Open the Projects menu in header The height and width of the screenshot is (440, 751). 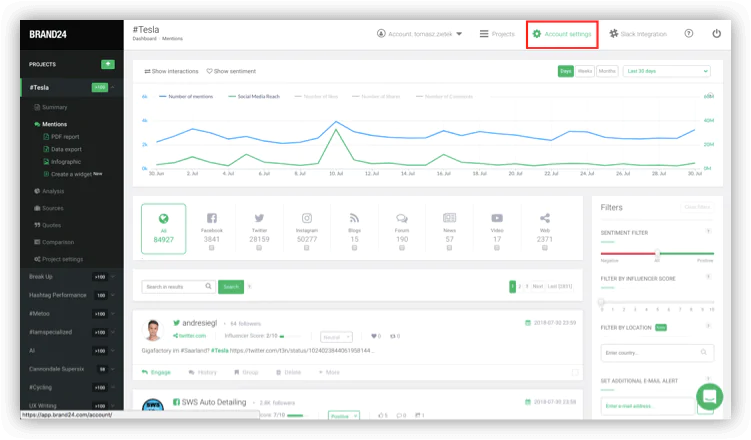tap(497, 34)
